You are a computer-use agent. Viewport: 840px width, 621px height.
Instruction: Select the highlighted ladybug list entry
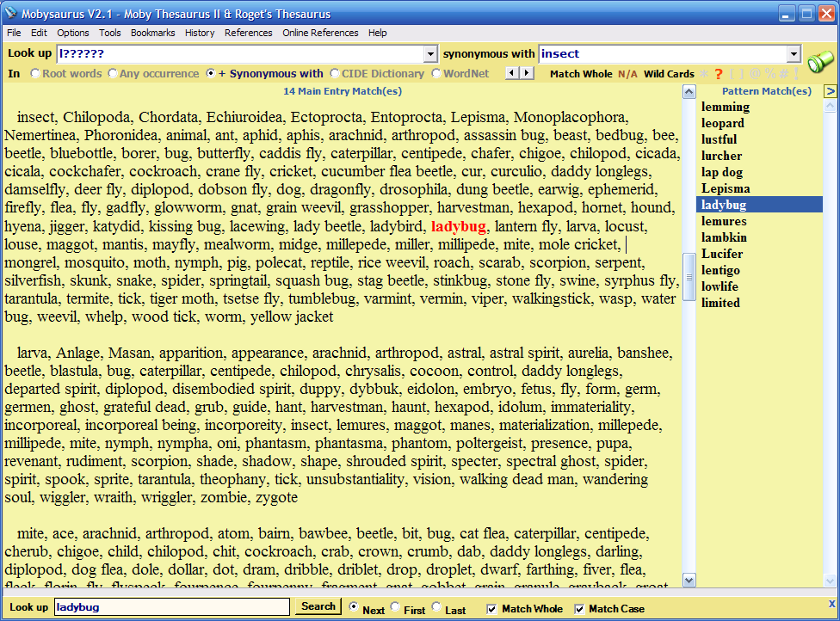[759, 205]
